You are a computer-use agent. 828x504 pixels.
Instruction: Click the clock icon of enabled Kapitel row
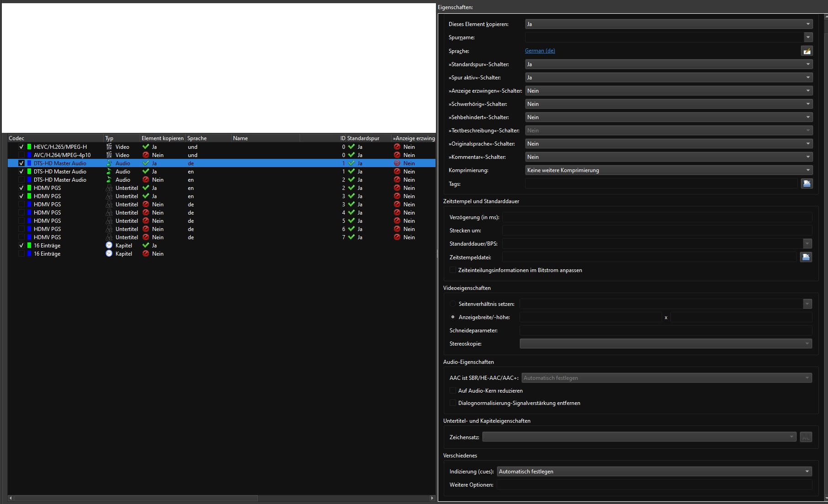(109, 245)
